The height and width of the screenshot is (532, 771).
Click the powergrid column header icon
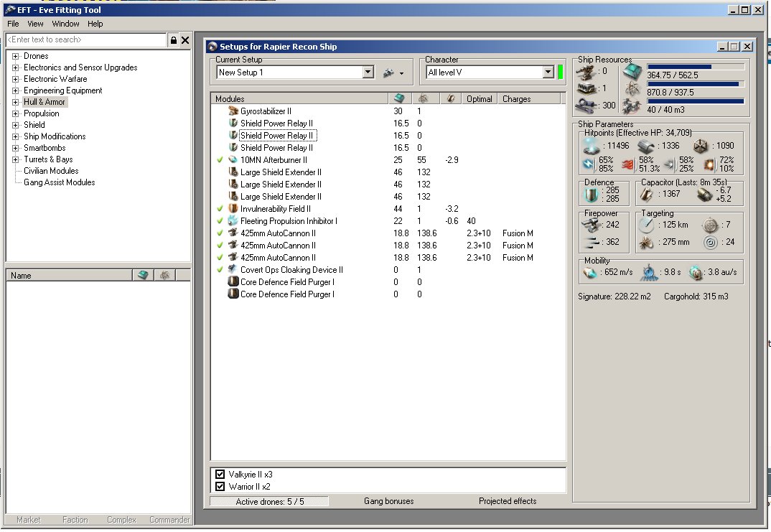423,98
